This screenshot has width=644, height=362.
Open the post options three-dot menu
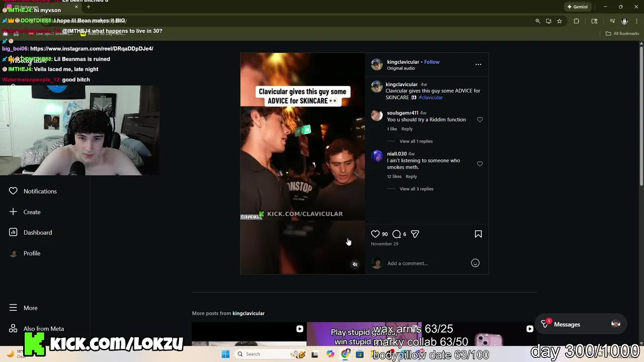[x=478, y=64]
